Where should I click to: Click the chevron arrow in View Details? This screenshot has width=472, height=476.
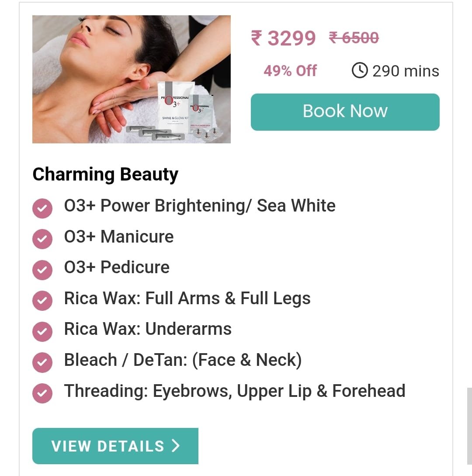(x=176, y=446)
